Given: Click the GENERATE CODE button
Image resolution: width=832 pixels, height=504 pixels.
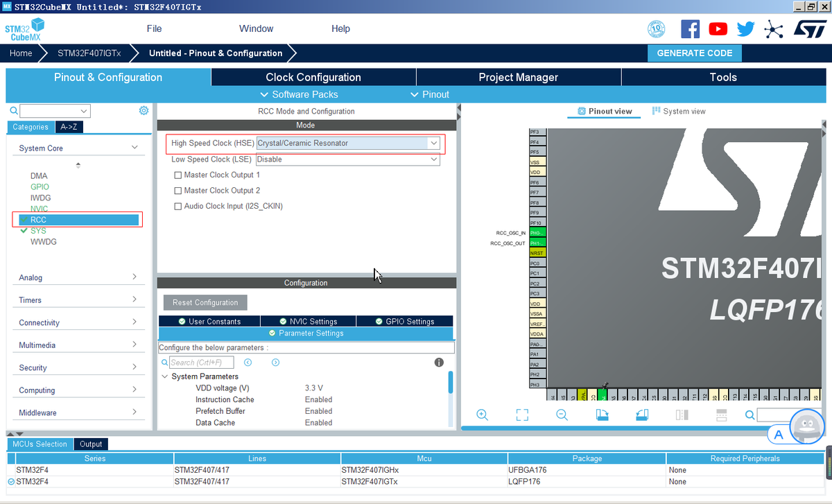Looking at the screenshot, I should coord(695,53).
